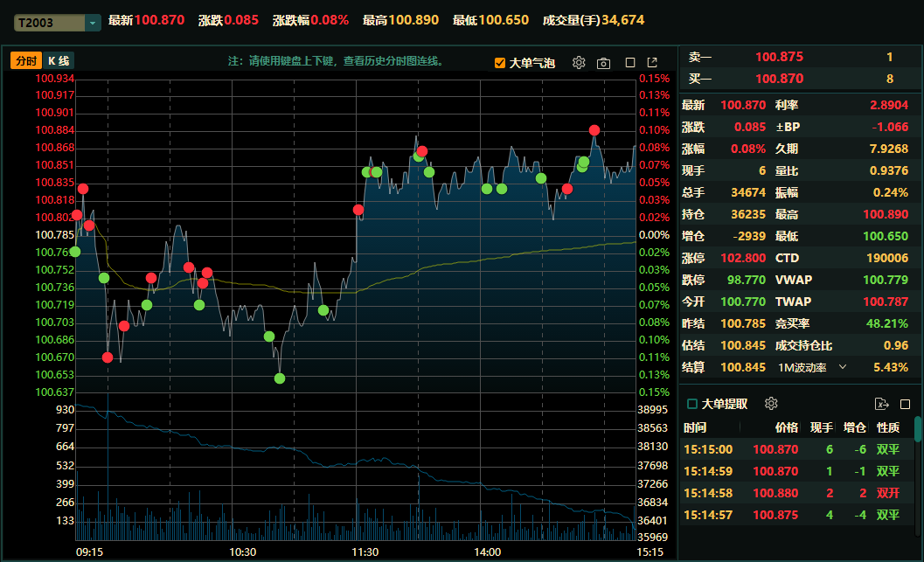
Task: Take chart snapshot with camera icon
Action: coord(603,63)
